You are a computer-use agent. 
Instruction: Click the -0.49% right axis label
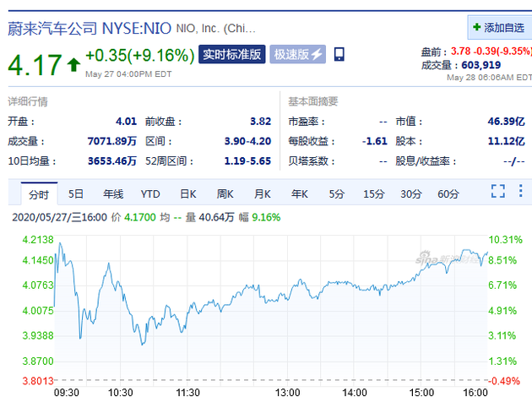504,381
